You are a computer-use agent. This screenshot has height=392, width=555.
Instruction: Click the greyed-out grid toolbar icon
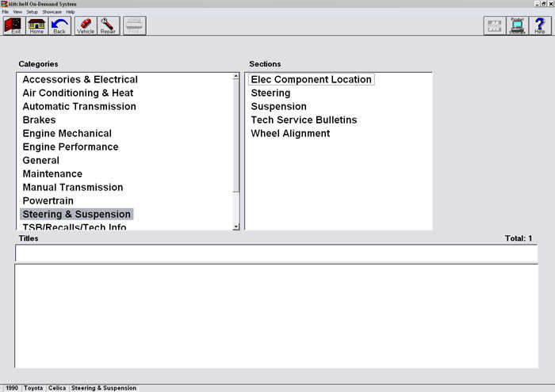pos(495,26)
